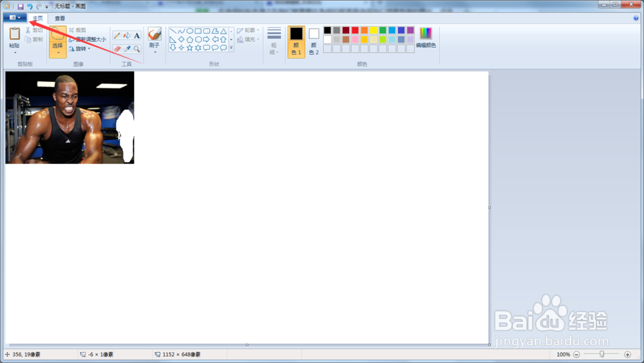Click the zoom out minus button
Image resolution: width=644 pixels, height=363 pixels.
(576, 355)
